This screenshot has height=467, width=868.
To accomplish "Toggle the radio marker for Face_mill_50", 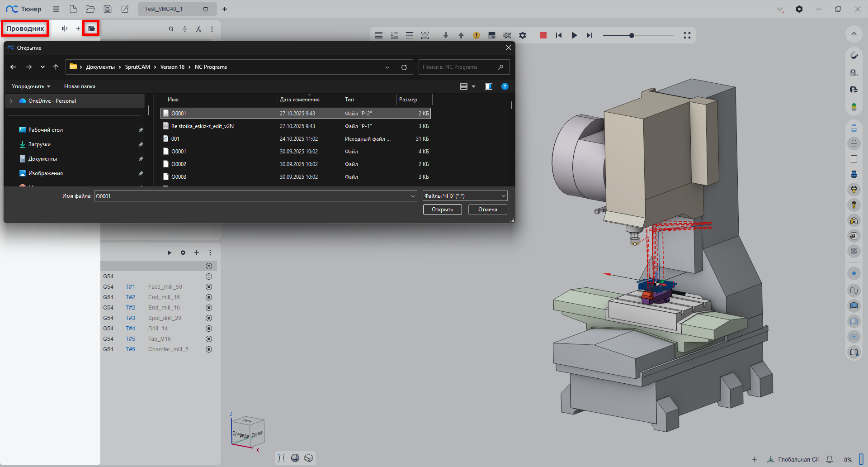I will [209, 287].
